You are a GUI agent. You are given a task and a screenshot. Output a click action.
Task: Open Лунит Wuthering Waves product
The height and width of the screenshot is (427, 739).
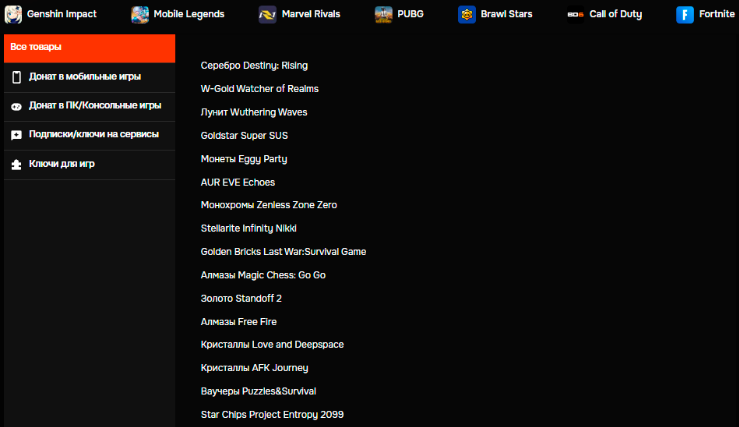[254, 112]
